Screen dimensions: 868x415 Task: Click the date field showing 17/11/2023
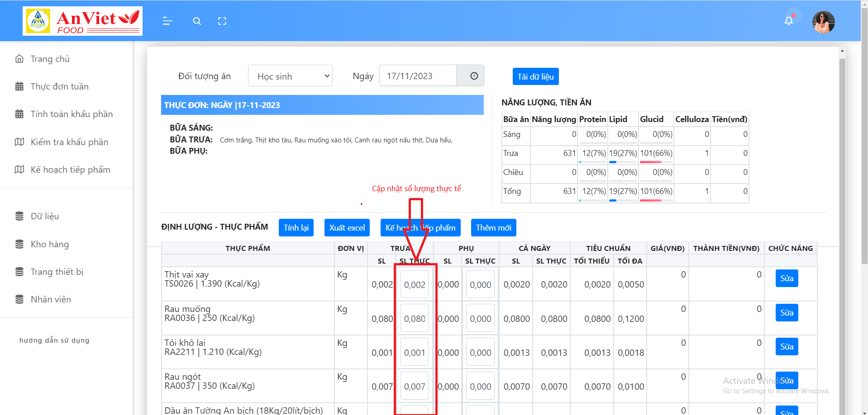(x=418, y=76)
